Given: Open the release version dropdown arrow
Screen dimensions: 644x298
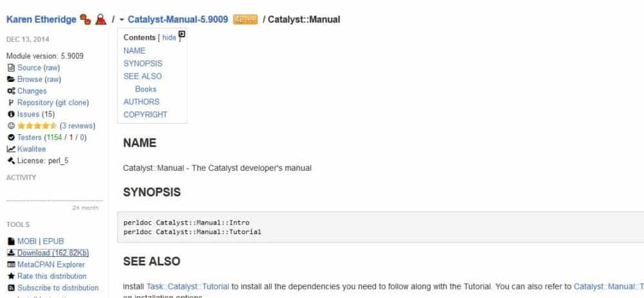Looking at the screenshot, I should point(122,20).
